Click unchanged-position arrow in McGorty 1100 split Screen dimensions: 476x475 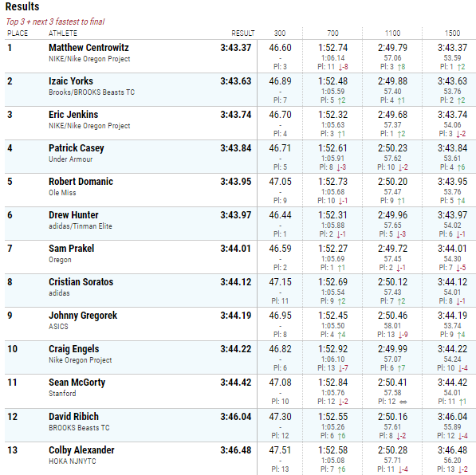tap(403, 402)
